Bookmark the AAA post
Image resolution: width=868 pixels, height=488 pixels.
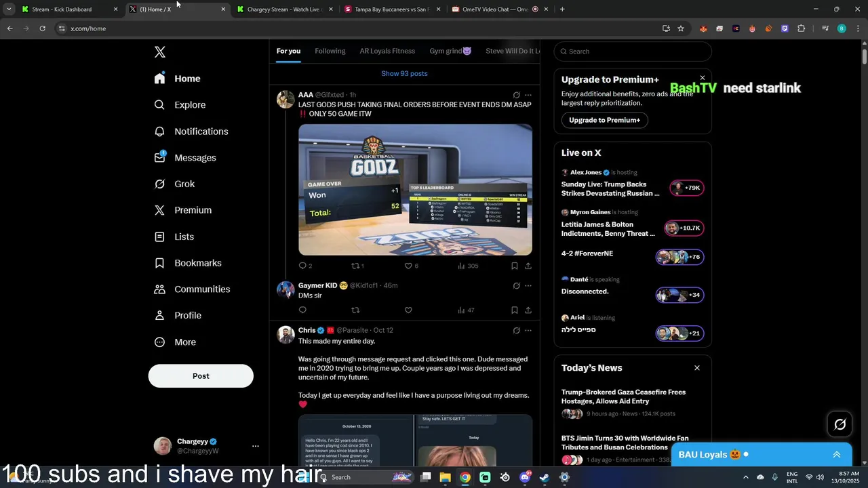click(x=515, y=266)
